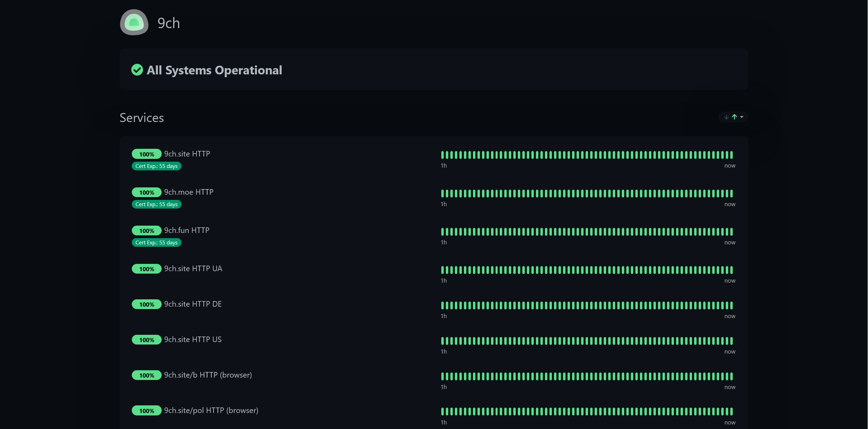Click 100% uptime badge for 9ch.site HTTP

146,154
